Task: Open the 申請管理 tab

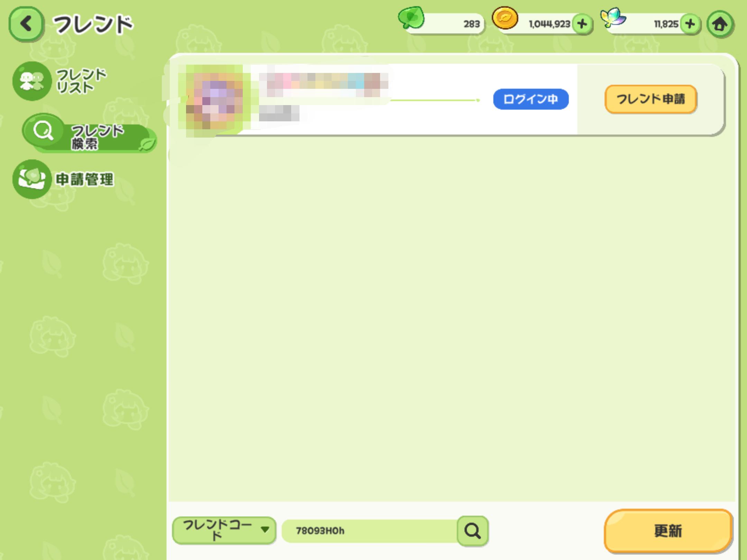Action: tap(63, 179)
